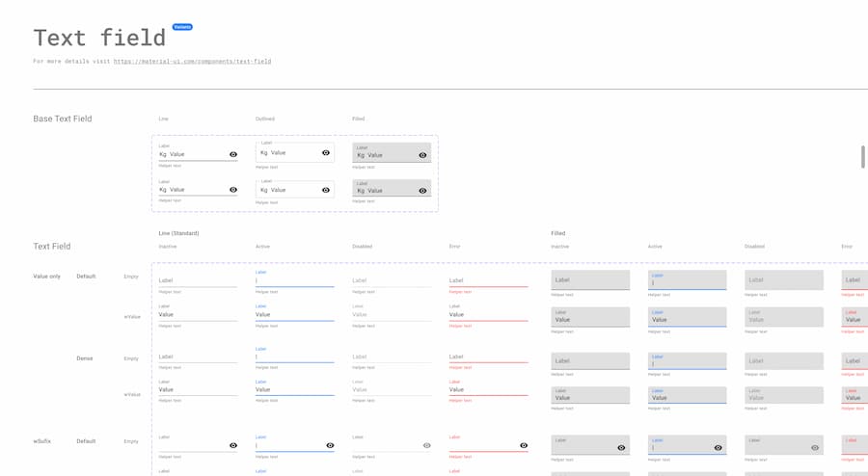
Task: Click eye icon in wSufix Line Active field
Action: [330, 445]
